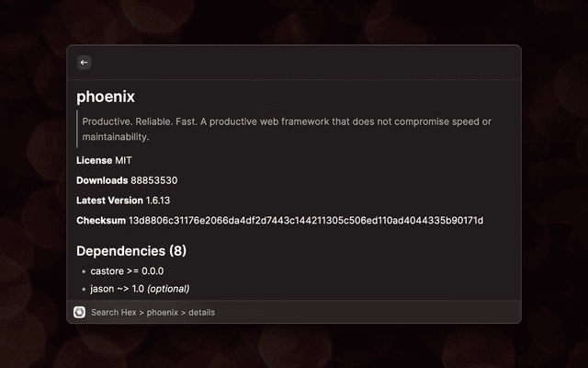Click "phoenix" in the bottom breadcrumb
The height and width of the screenshot is (368, 588).
(x=163, y=313)
